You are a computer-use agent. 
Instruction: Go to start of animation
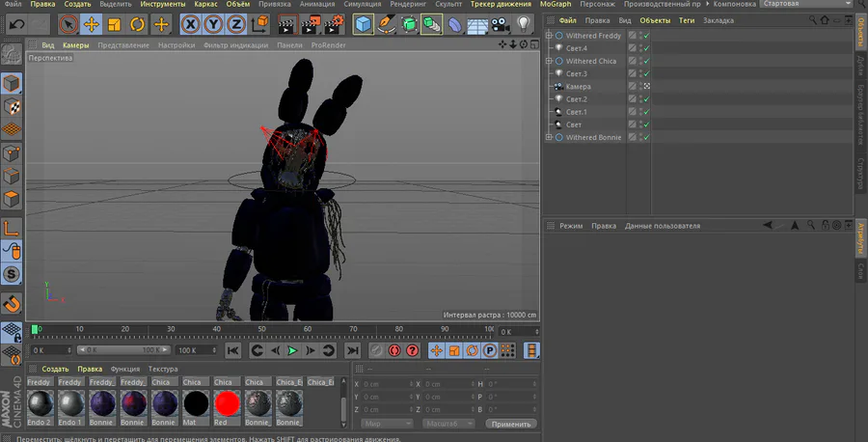233,350
